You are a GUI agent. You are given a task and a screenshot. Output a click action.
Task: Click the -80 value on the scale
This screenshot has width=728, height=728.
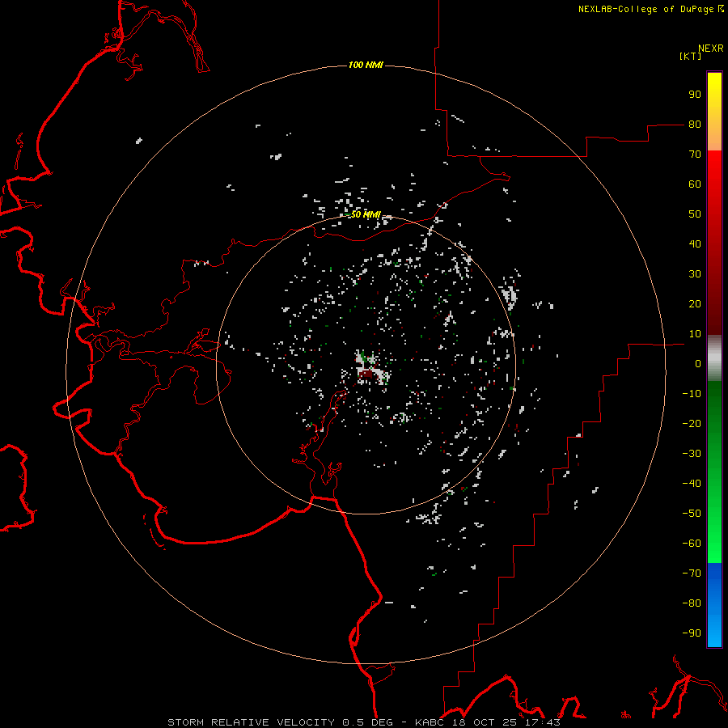pyautogui.click(x=692, y=603)
